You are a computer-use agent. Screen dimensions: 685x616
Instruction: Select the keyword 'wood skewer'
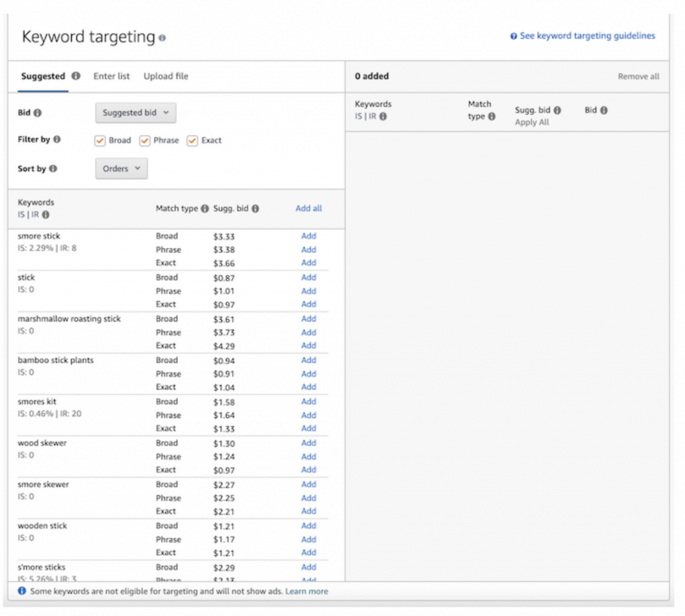(x=42, y=443)
